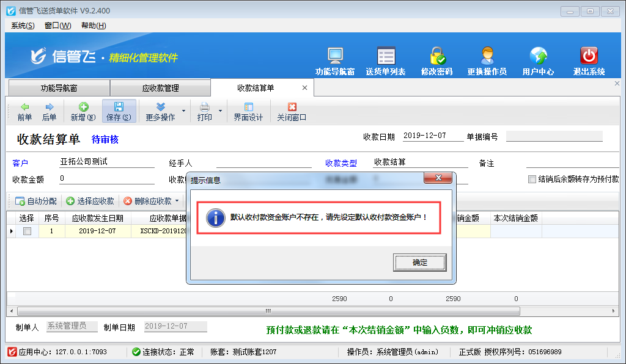626x364 pixels.
Task: Click the 退出系统 power icon
Action: point(589,56)
